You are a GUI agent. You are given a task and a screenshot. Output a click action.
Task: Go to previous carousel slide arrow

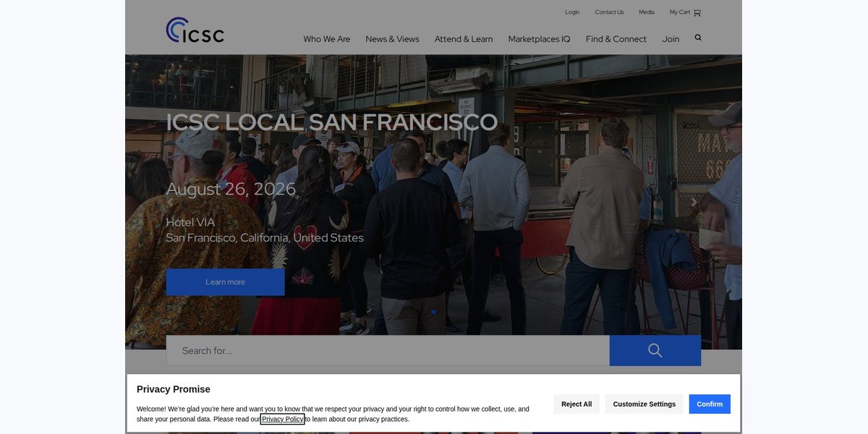pos(170,203)
